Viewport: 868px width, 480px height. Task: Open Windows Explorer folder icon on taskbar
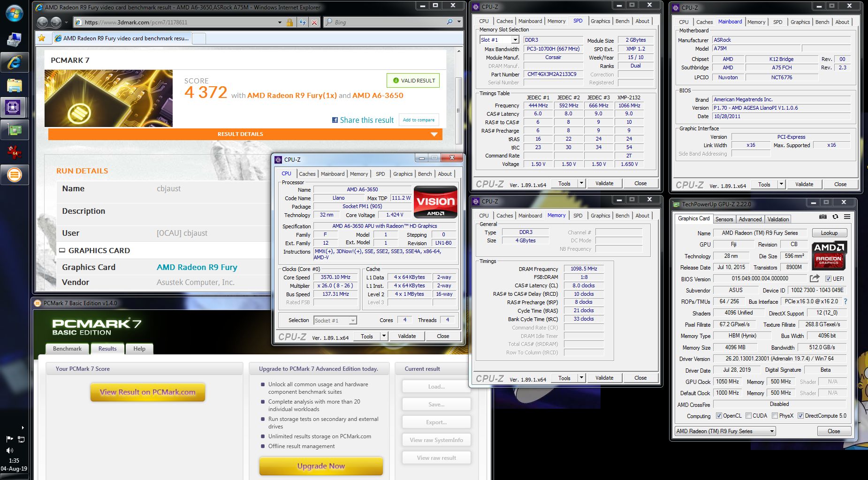15,85
